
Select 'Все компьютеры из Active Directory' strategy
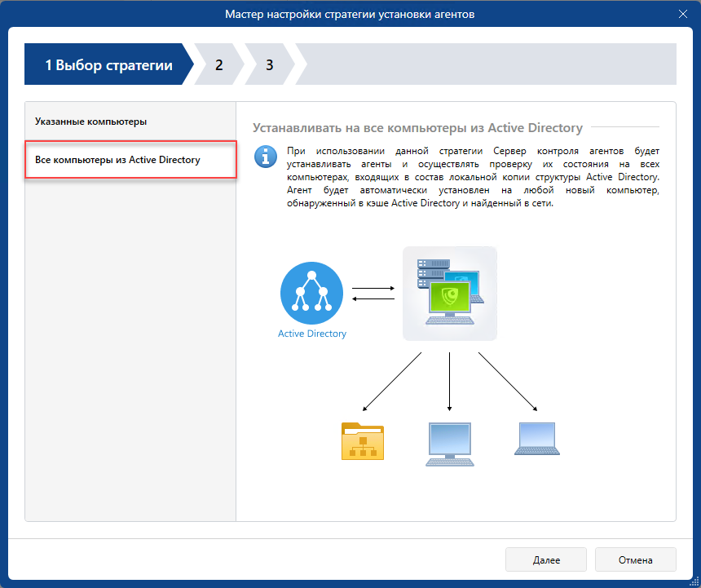[130, 160]
